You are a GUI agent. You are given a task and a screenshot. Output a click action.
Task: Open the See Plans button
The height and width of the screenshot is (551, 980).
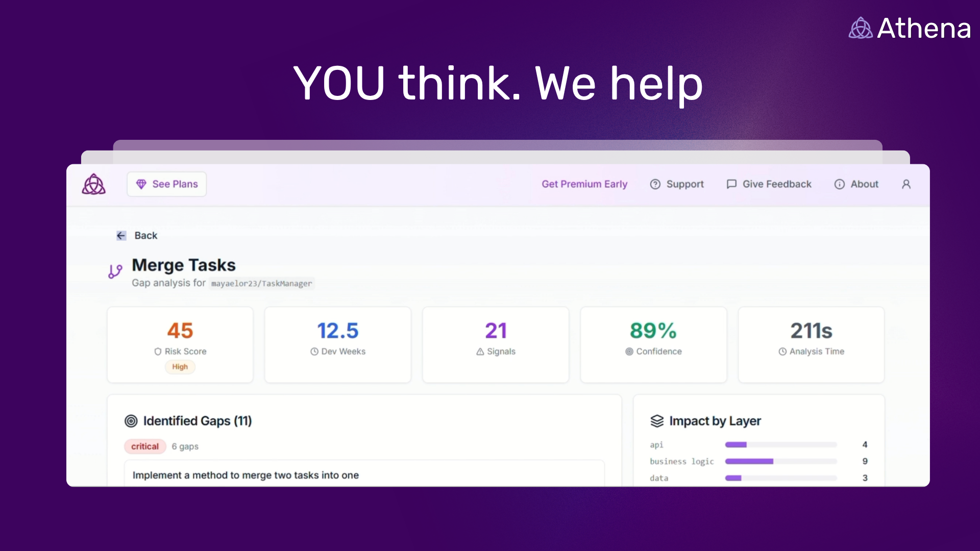tap(167, 184)
